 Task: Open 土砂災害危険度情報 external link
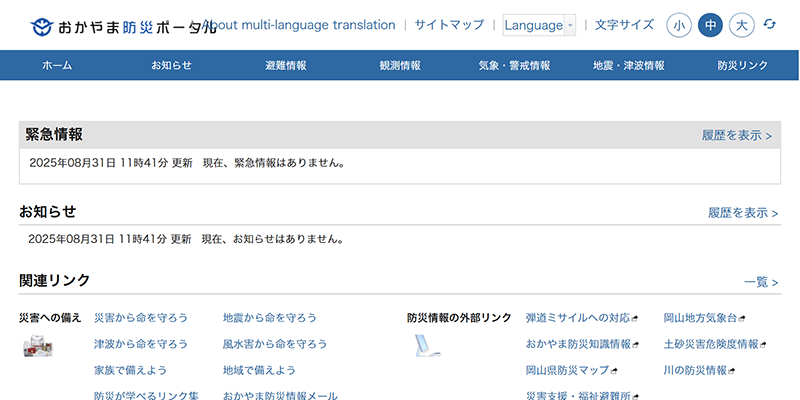pyautogui.click(x=715, y=344)
